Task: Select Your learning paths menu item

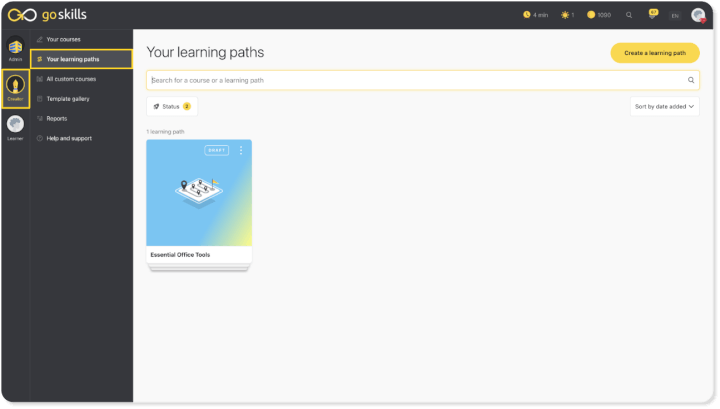Action: (x=82, y=59)
